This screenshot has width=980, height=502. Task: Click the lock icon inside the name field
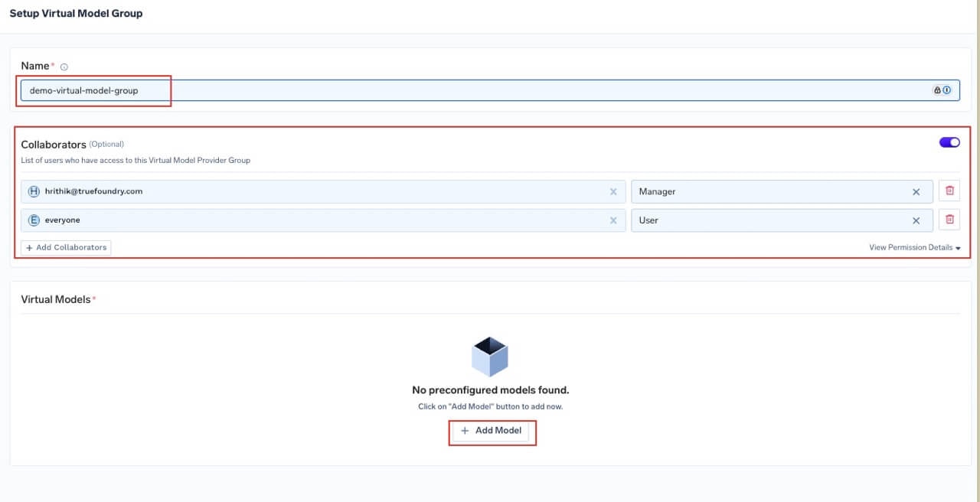tap(937, 90)
